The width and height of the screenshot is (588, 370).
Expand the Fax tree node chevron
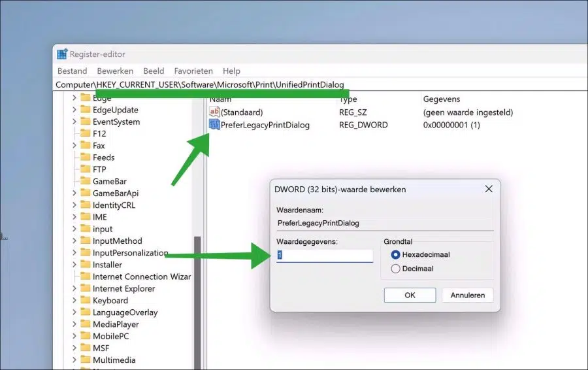tap(74, 145)
